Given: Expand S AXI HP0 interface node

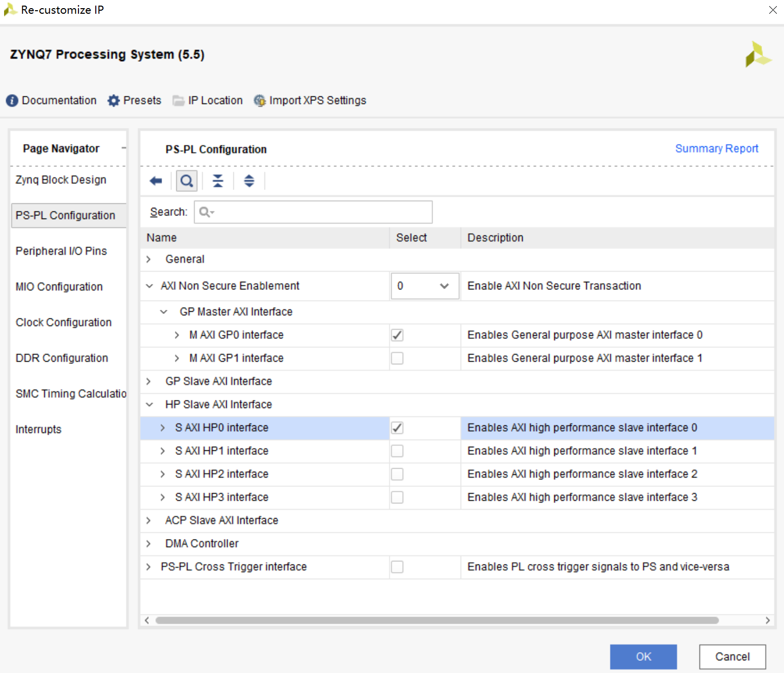Looking at the screenshot, I should 163,427.
